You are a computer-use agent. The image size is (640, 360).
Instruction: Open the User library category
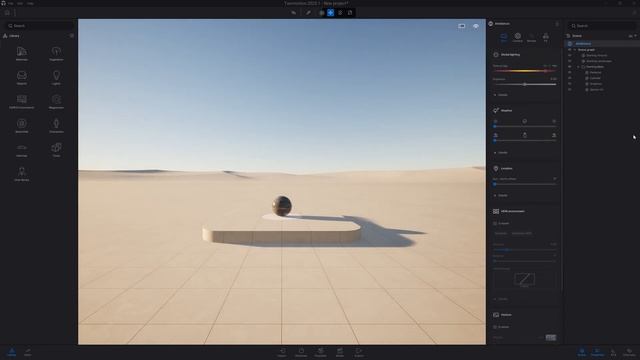[22, 174]
